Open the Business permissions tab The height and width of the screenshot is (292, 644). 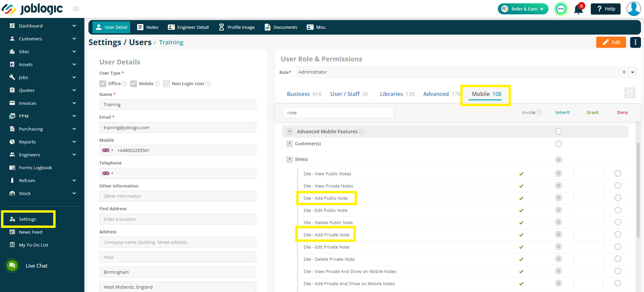pyautogui.click(x=304, y=94)
